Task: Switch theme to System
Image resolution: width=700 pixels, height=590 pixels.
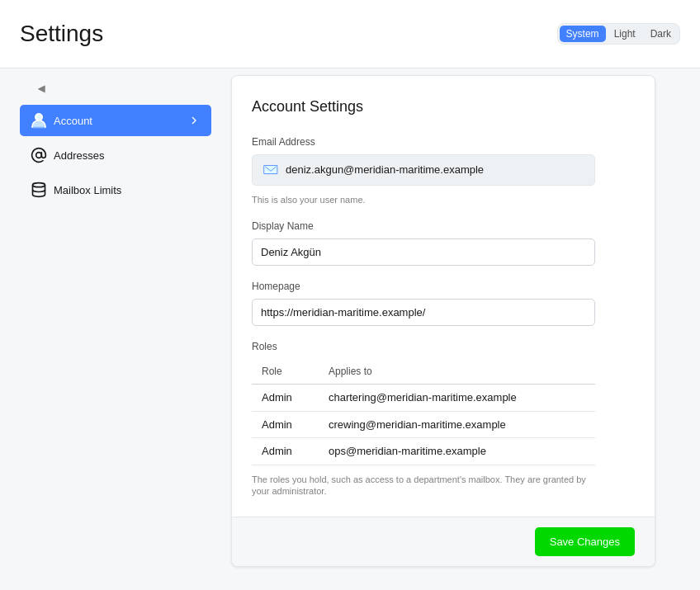Action: [x=582, y=34]
